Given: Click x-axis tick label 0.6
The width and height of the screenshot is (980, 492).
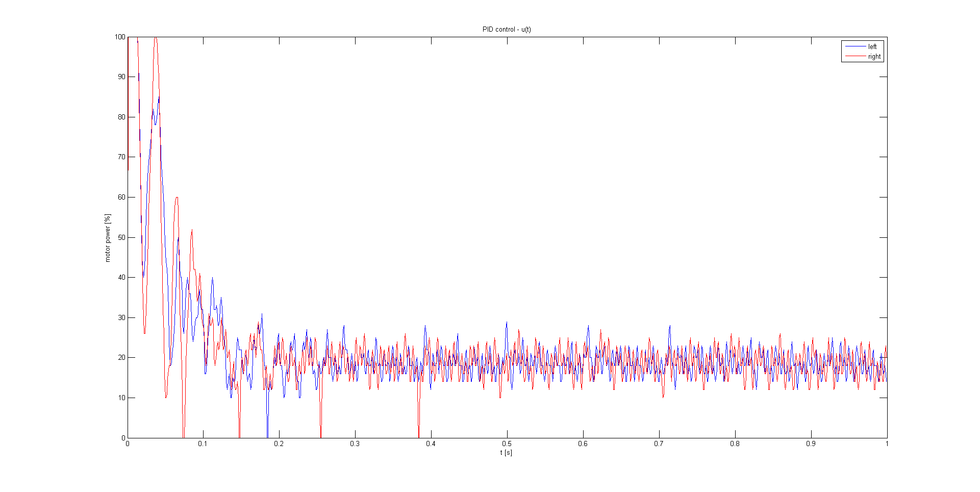Looking at the screenshot, I should click(x=583, y=444).
